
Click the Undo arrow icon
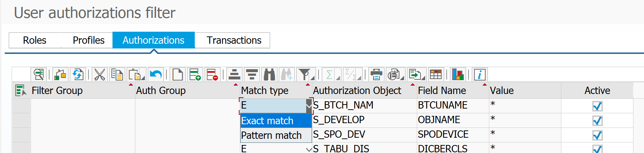click(156, 75)
